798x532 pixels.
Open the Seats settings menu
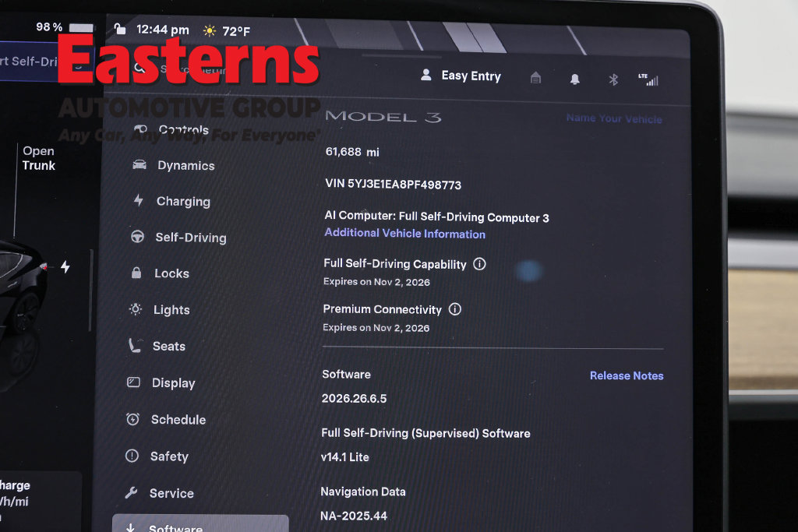click(157, 347)
